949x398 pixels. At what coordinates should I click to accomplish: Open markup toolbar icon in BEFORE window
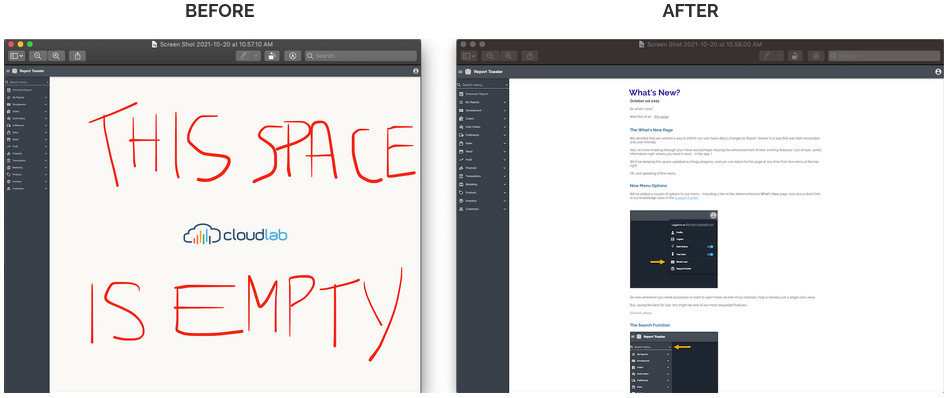point(293,56)
